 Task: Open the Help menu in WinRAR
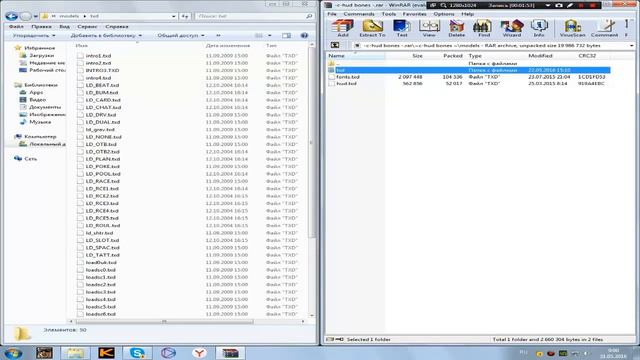[467, 14]
